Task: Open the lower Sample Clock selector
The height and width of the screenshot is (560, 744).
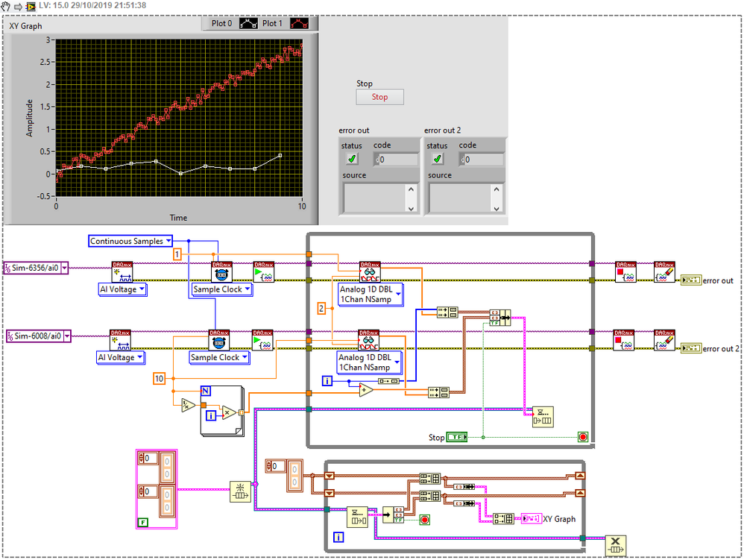Action: coord(245,357)
